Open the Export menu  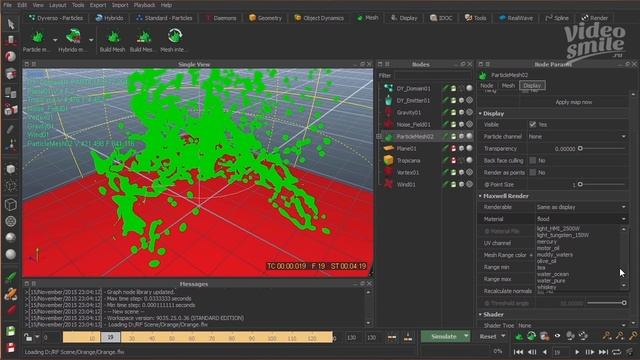click(98, 5)
